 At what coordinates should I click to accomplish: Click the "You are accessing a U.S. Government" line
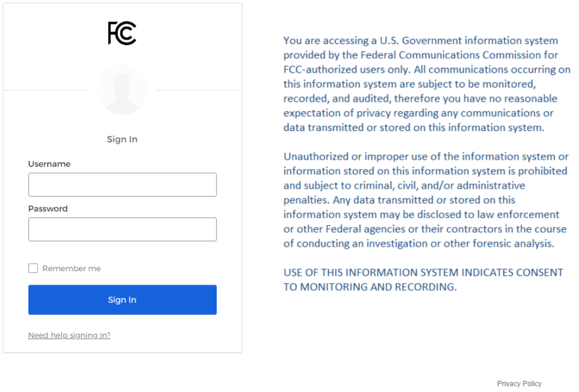pyautogui.click(x=421, y=41)
